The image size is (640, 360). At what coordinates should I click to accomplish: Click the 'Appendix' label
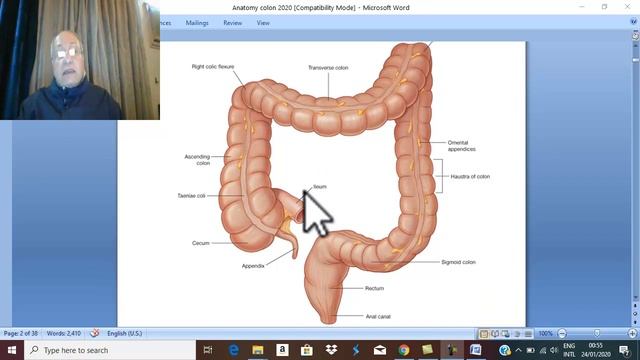[253, 266]
